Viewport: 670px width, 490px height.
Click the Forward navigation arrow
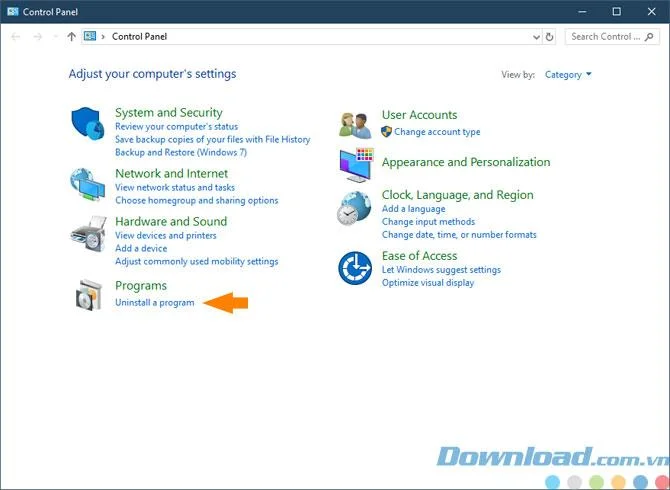(38, 37)
